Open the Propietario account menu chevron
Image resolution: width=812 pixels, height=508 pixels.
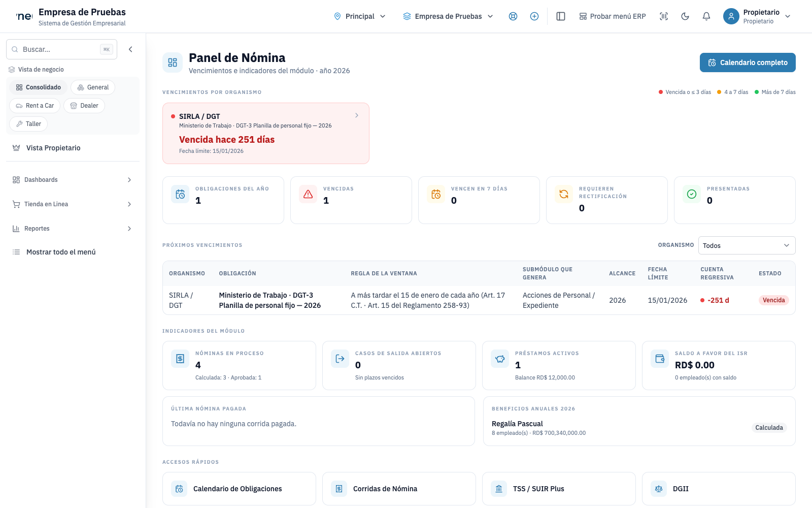788,16
